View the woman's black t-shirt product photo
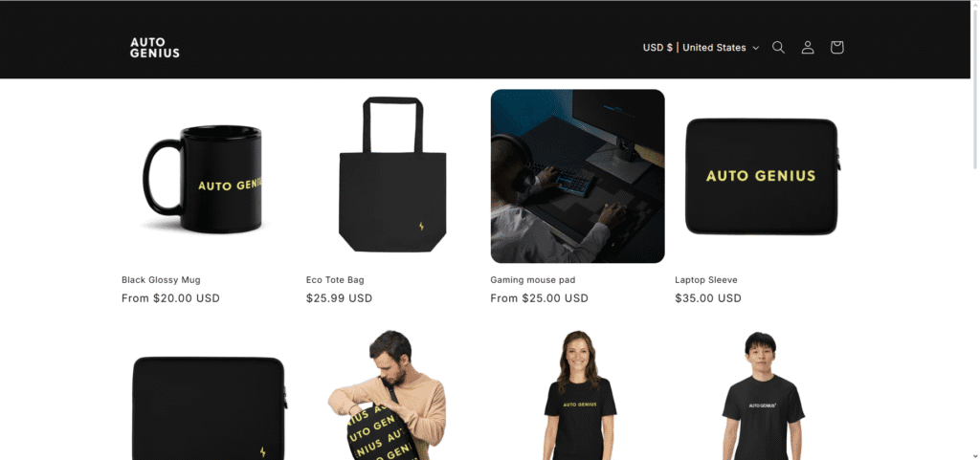 (580, 395)
